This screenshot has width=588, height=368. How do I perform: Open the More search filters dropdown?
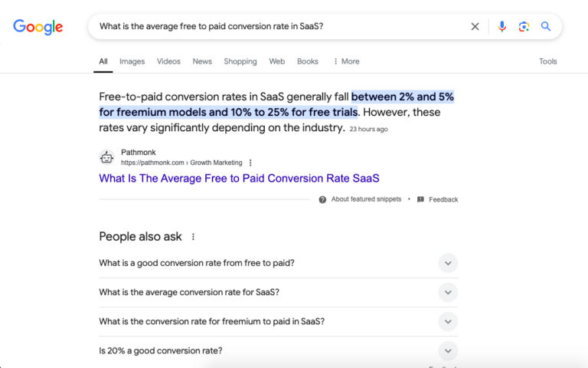346,61
